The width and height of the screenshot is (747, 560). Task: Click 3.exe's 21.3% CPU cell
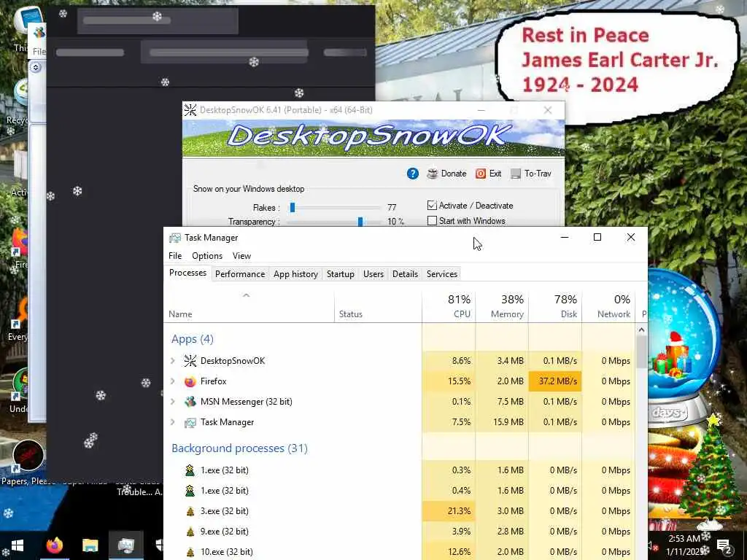click(449, 511)
